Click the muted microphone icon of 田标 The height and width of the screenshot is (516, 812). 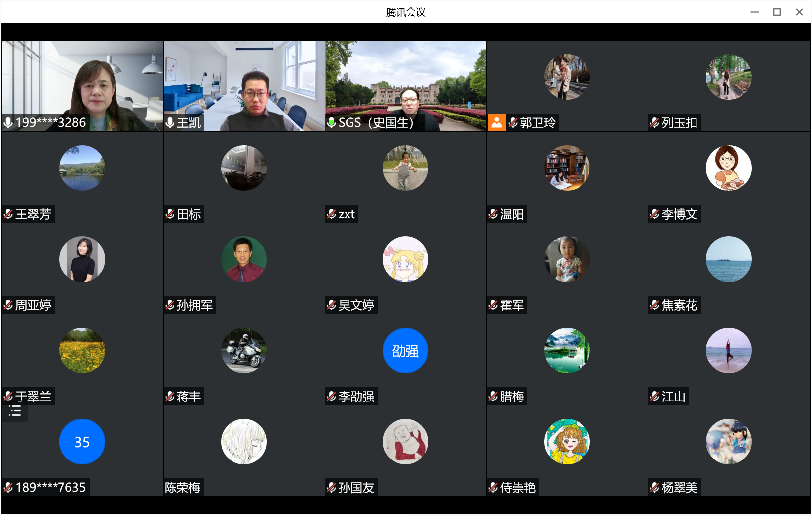(x=170, y=214)
